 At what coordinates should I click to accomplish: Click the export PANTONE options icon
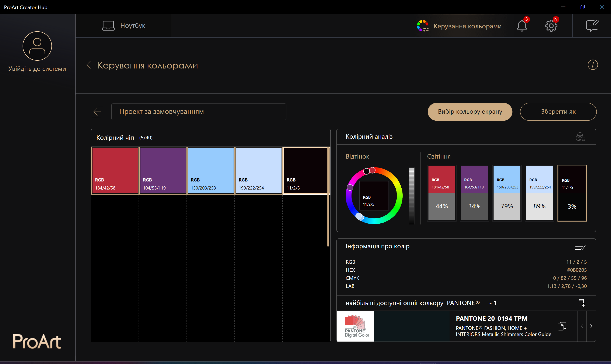coord(581,303)
